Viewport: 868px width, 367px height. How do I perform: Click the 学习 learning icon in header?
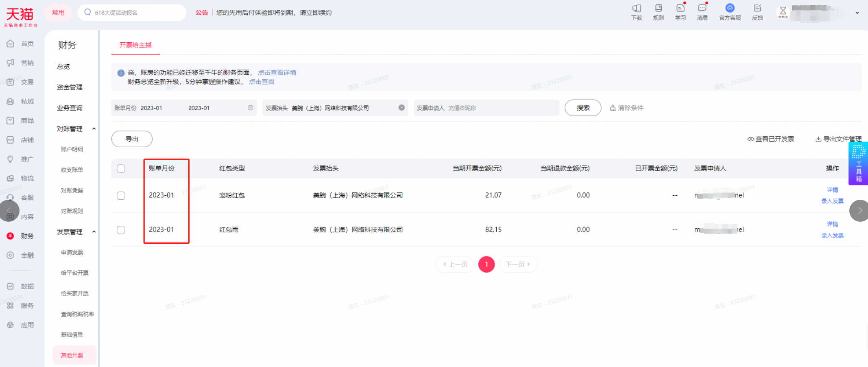[x=680, y=8]
